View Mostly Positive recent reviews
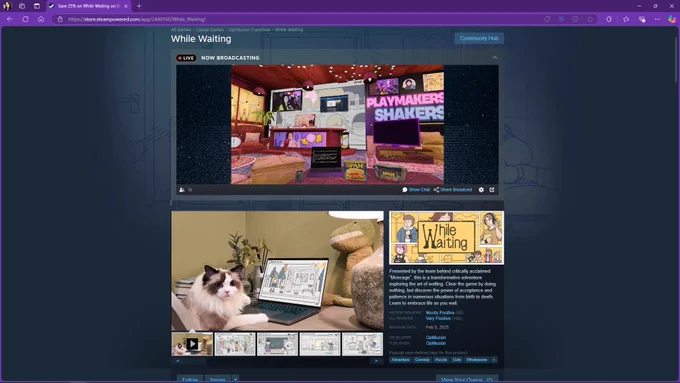 (440, 313)
